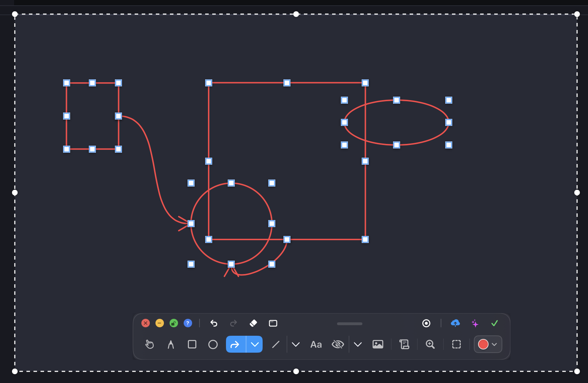Viewport: 588px width, 383px height.
Task: Select the crossed-eye blur/hide tool
Action: pyautogui.click(x=338, y=344)
